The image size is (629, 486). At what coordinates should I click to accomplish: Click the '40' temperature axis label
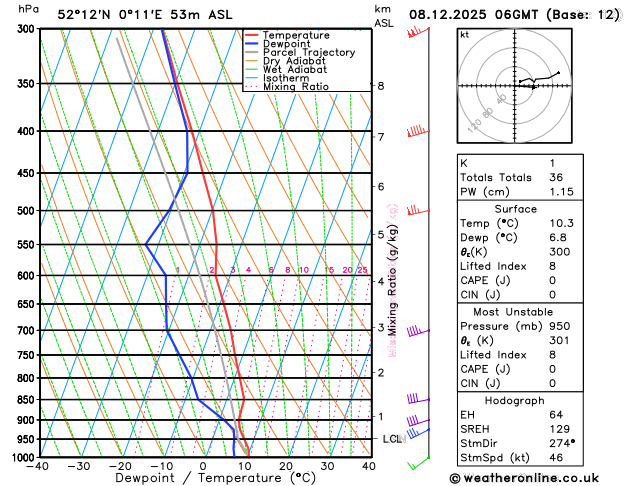point(369,466)
